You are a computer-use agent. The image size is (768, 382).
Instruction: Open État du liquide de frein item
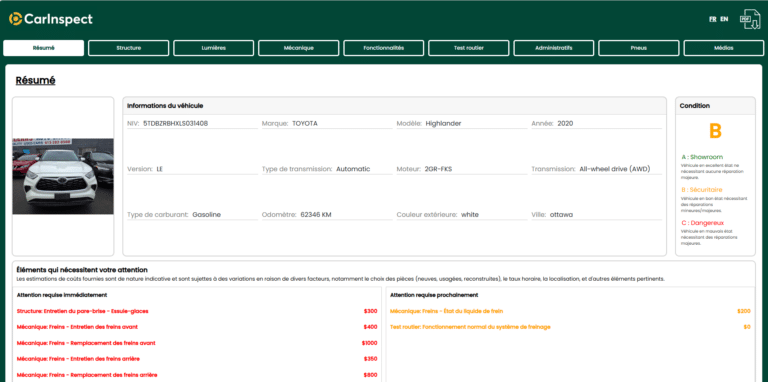tap(446, 311)
